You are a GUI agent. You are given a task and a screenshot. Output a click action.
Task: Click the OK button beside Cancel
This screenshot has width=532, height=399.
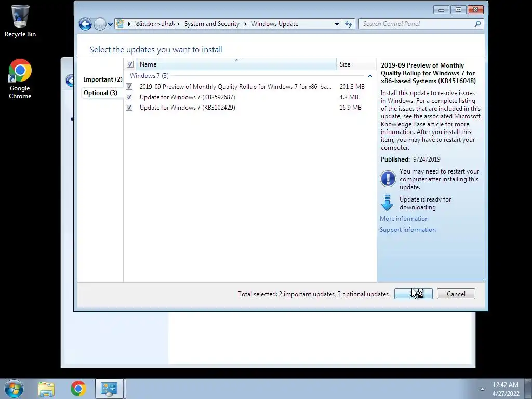(413, 294)
